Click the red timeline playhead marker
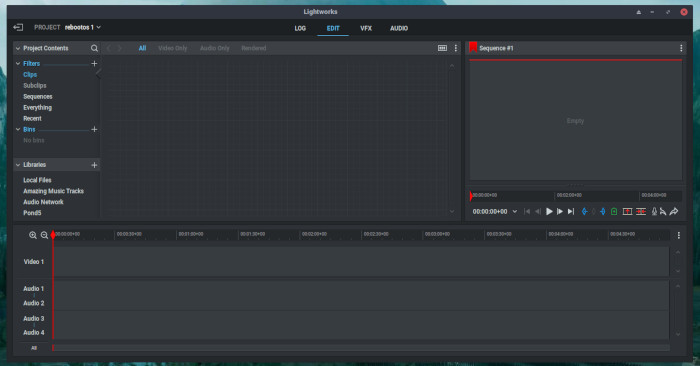The height and width of the screenshot is (366, 700). tap(53, 235)
